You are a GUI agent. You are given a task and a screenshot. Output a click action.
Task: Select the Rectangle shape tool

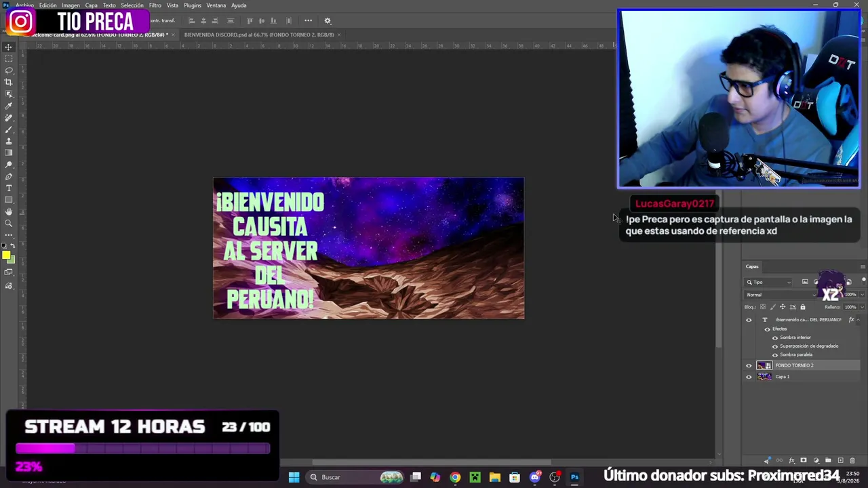click(9, 200)
